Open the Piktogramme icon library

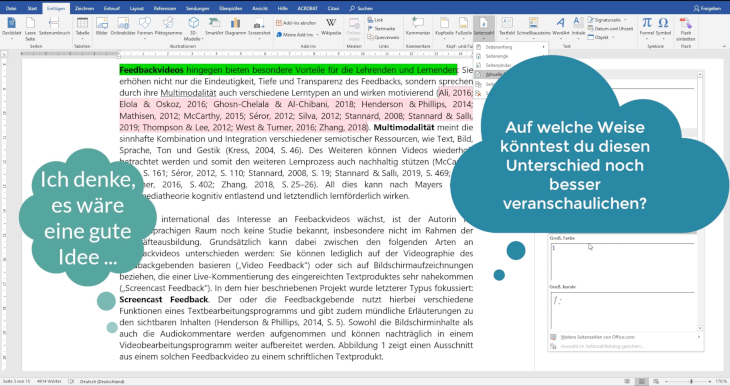tap(168, 27)
